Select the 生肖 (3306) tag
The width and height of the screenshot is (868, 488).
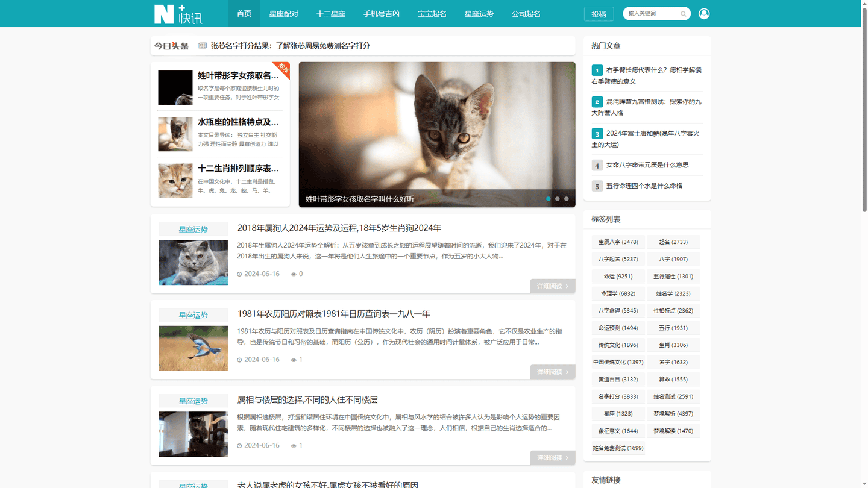673,345
